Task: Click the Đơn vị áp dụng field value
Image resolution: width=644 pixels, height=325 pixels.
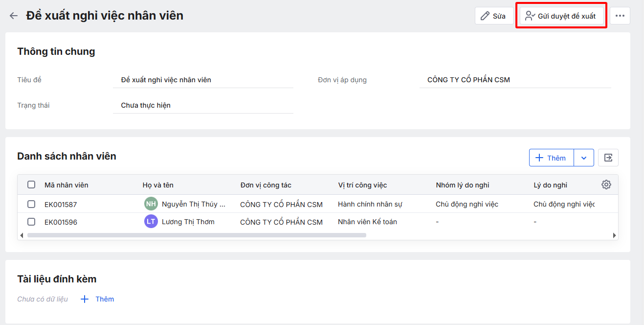Action: pos(468,80)
